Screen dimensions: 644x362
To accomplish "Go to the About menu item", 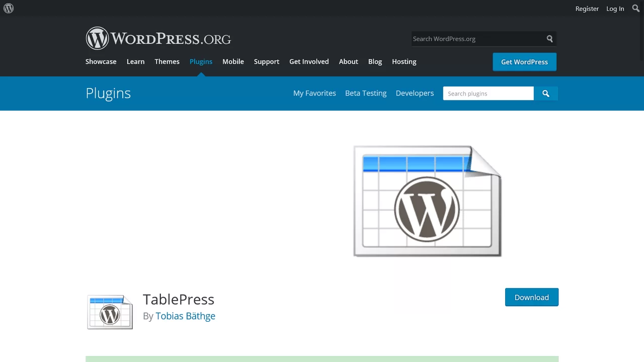I will pyautogui.click(x=348, y=61).
